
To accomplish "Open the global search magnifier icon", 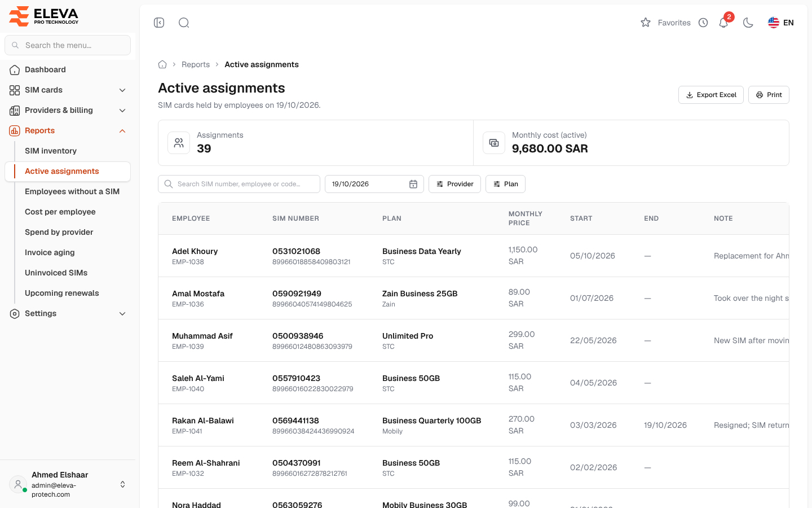I will pyautogui.click(x=184, y=23).
